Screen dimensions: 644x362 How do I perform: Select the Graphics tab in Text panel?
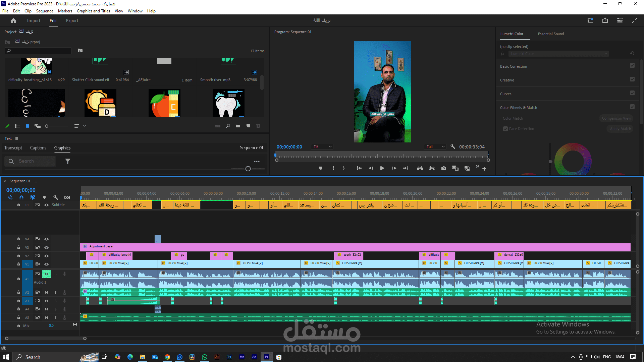pyautogui.click(x=62, y=147)
